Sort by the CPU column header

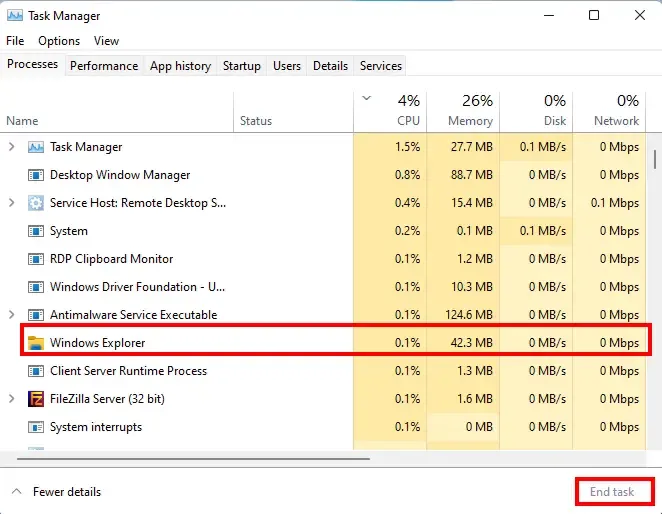click(390, 112)
